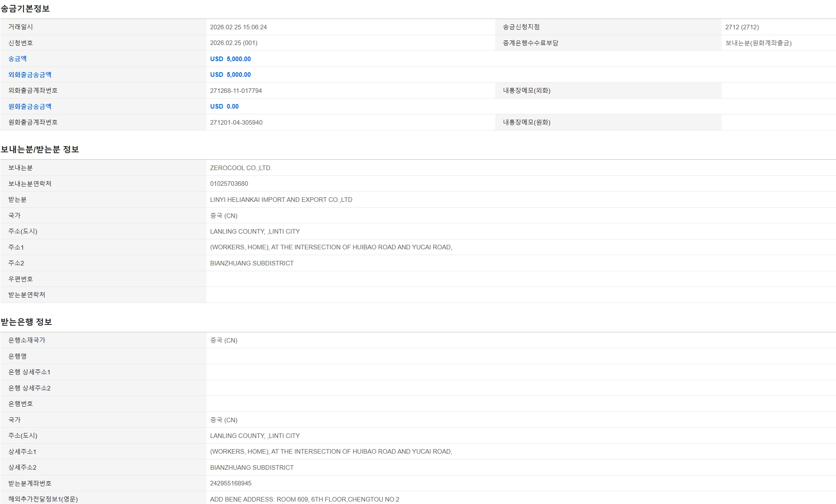836x504 pixels.
Task: Click foreign account number 271268-11-017794
Action: [x=236, y=91]
